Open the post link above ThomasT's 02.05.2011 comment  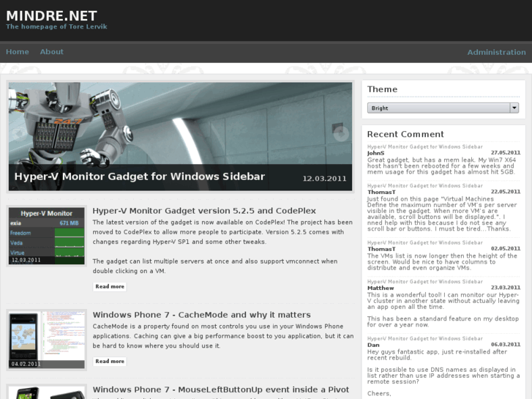coord(424,242)
